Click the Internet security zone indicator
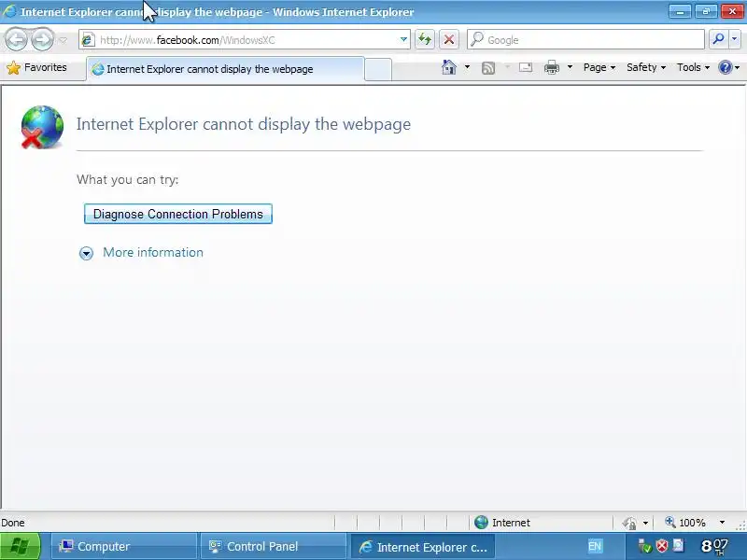The width and height of the screenshot is (747, 560). point(503,523)
